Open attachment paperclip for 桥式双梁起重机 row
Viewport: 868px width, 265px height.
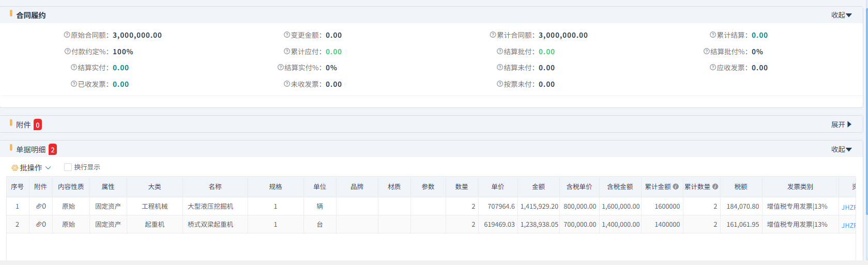39,224
